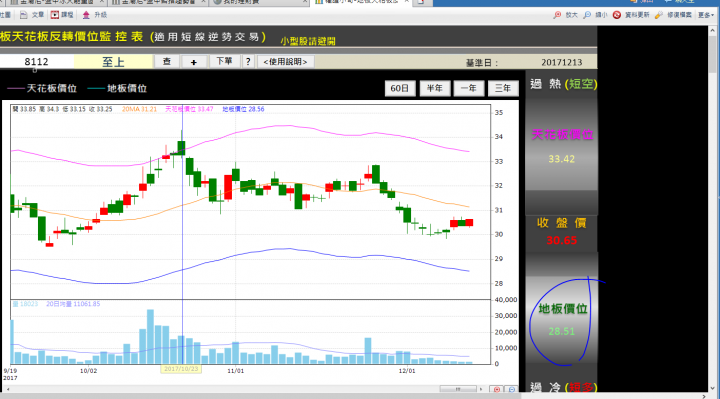Click the chart horizontal scrollbar thumb

coord(458,389)
